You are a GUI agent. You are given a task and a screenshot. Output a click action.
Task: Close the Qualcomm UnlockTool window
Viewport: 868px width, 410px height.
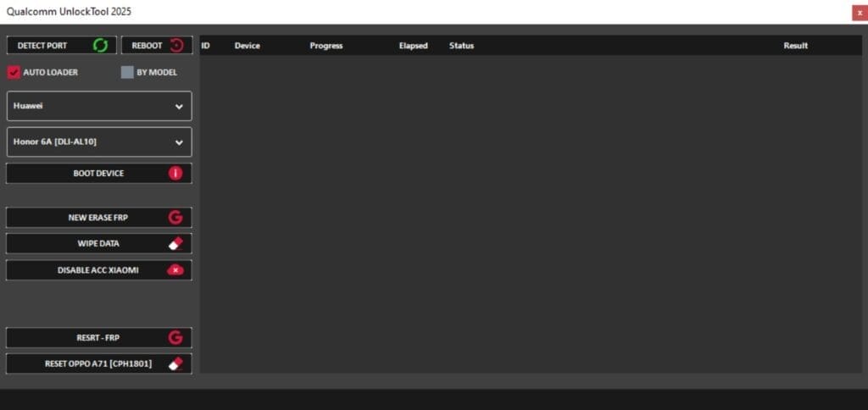click(859, 13)
